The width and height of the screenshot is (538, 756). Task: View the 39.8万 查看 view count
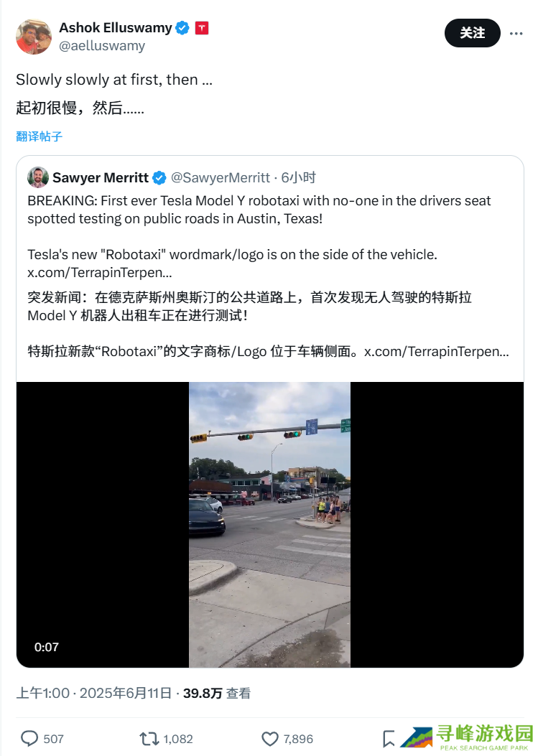pos(217,694)
